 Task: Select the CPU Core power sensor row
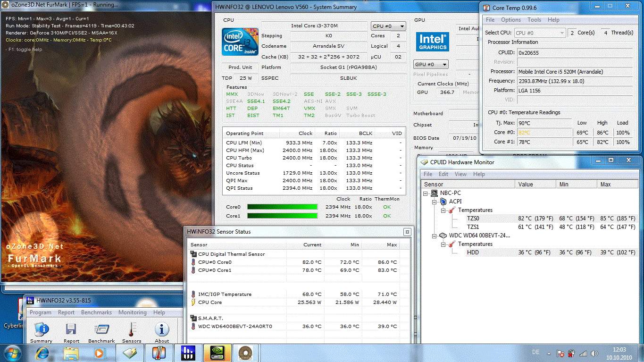[294, 303]
